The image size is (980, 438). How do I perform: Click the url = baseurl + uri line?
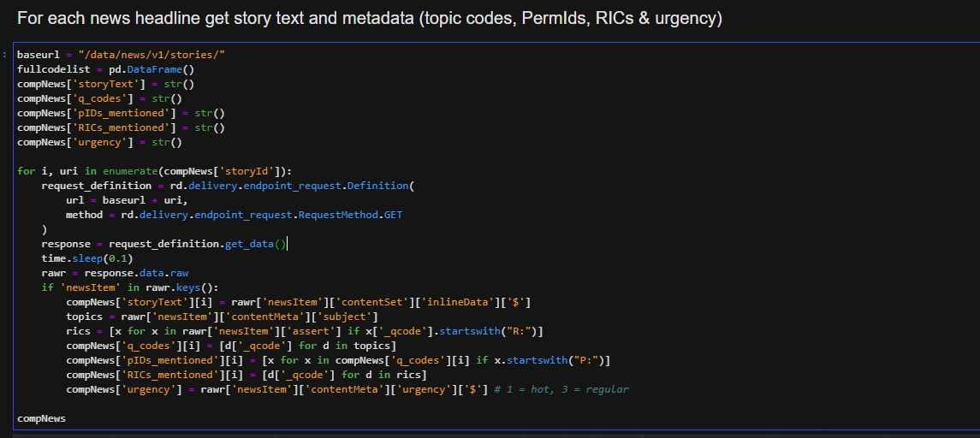[x=127, y=200]
